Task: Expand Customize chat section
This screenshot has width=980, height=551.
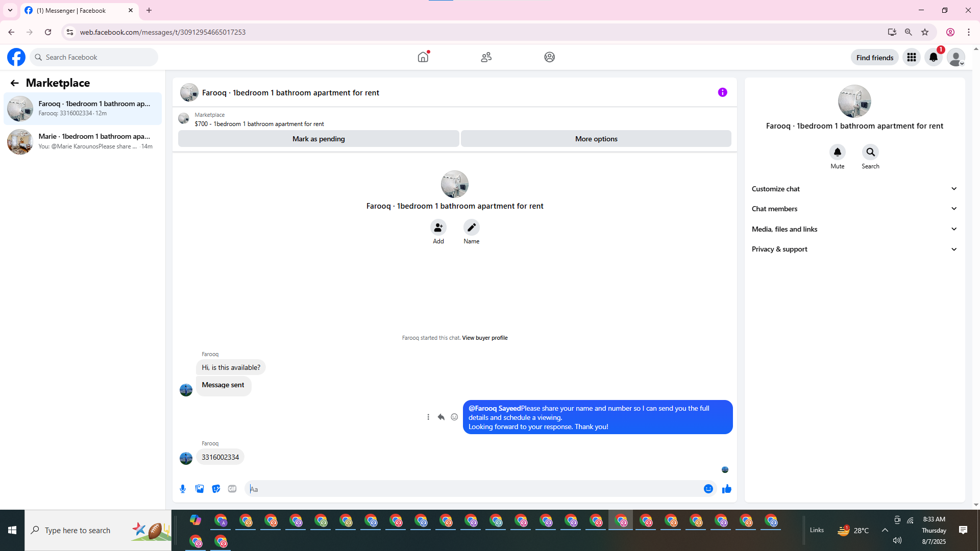Action: pos(854,189)
